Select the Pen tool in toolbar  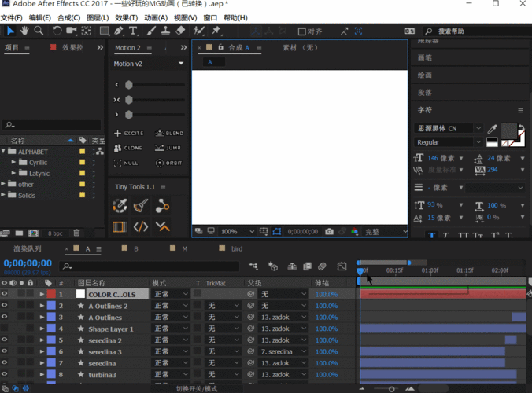(118, 31)
